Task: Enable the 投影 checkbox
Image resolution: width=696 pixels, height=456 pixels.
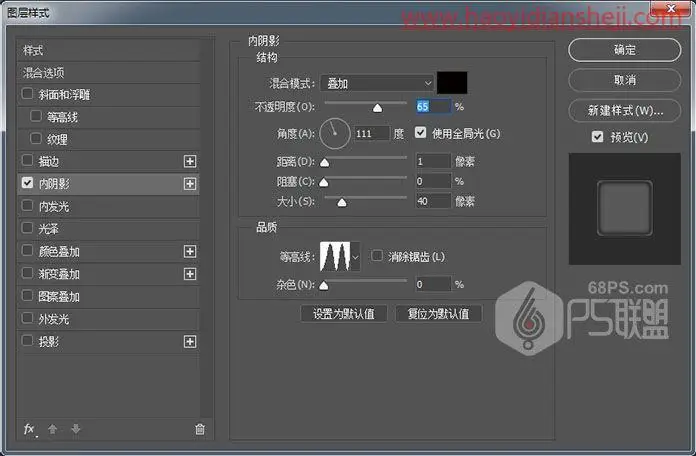Action: pos(27,341)
